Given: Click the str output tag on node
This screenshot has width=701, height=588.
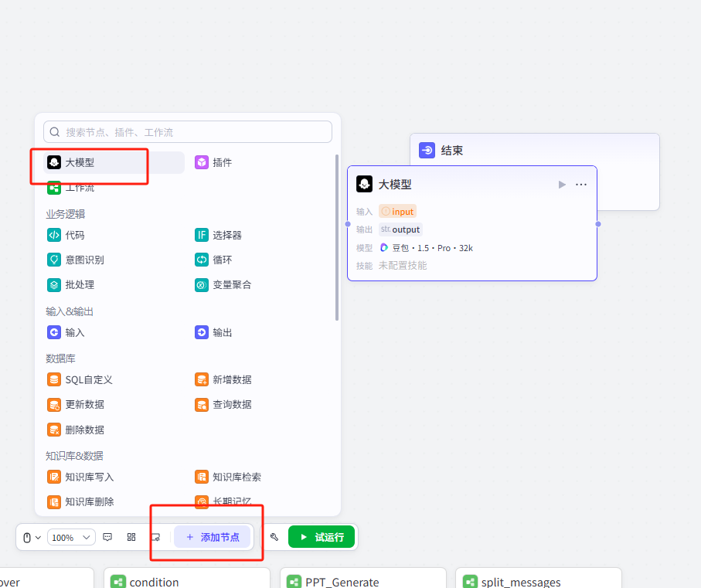Looking at the screenshot, I should (x=400, y=229).
